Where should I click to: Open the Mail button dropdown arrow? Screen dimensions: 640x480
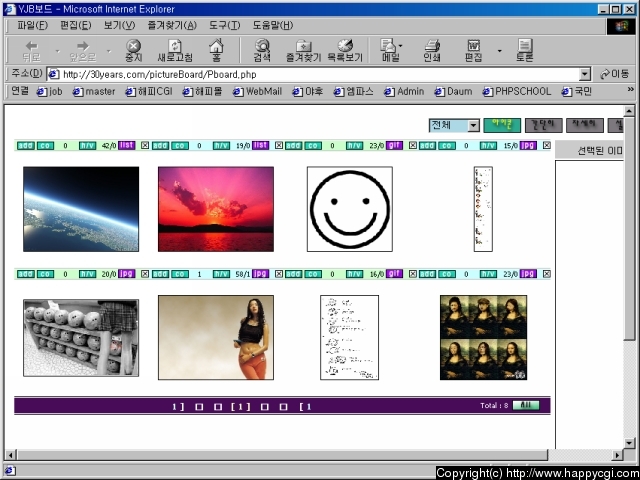(x=401, y=46)
